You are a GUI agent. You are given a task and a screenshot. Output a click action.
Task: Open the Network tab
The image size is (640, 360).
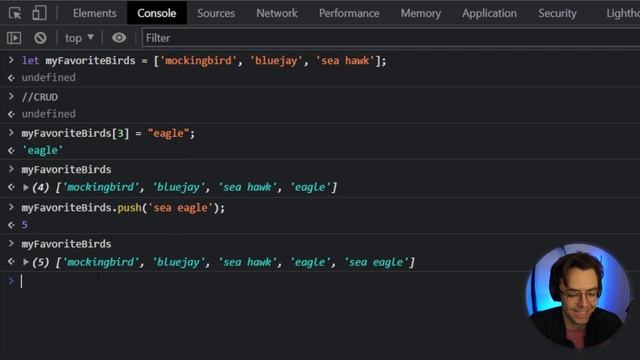pos(277,13)
